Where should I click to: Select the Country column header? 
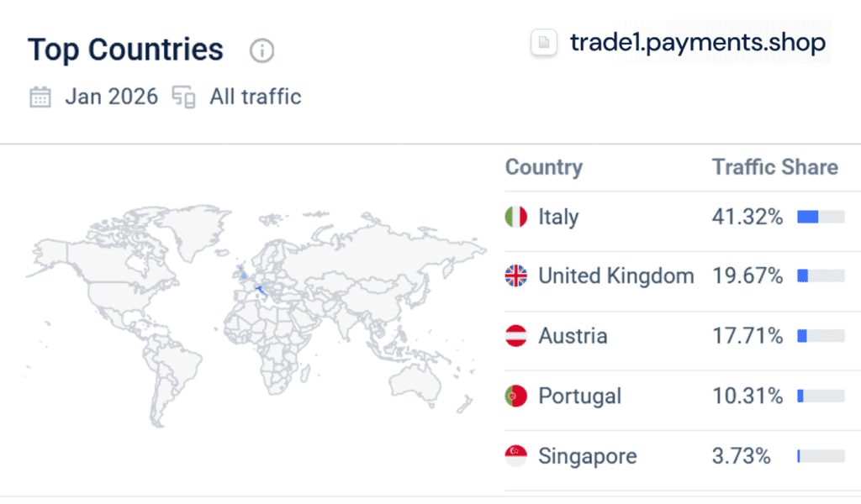pos(543,167)
